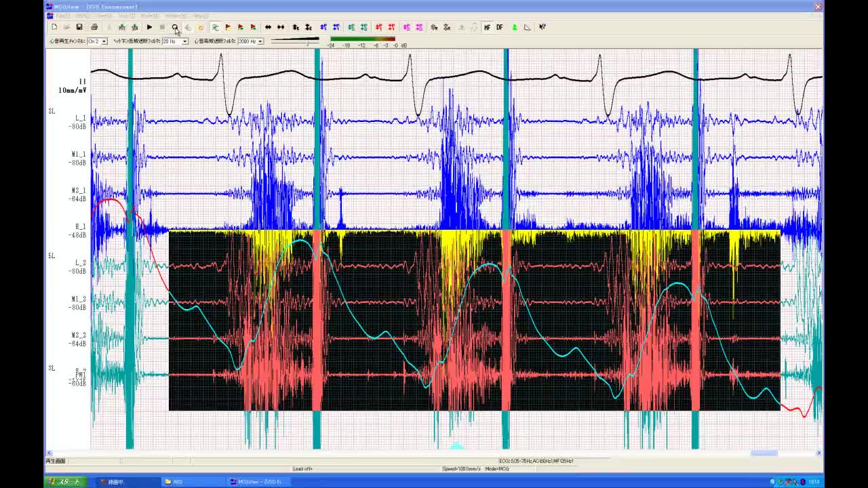Click the Print icon in toolbar
Image resolution: width=868 pixels, height=488 pixels.
[94, 27]
